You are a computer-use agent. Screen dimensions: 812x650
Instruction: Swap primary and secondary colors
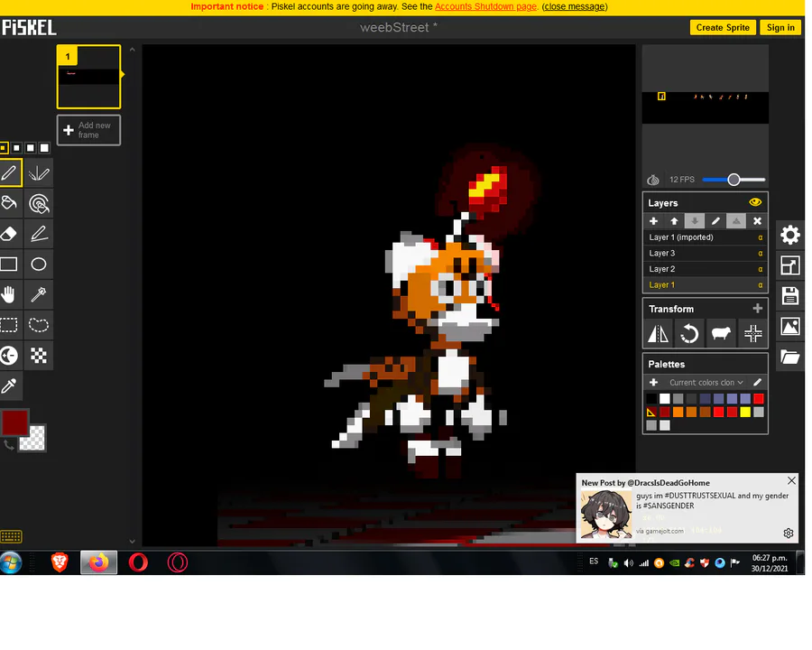(x=8, y=445)
